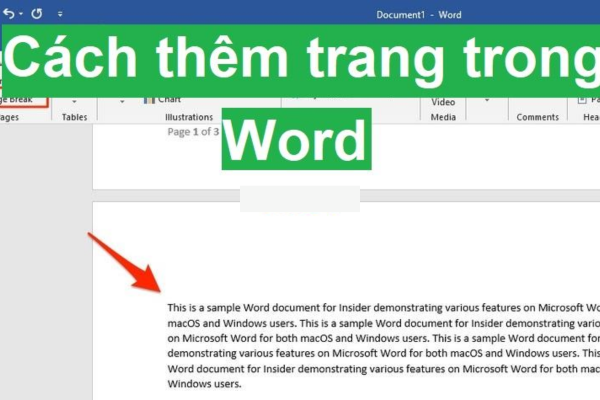Click the "Document1 - Word" title text
The width and height of the screenshot is (600, 400).
(x=419, y=15)
